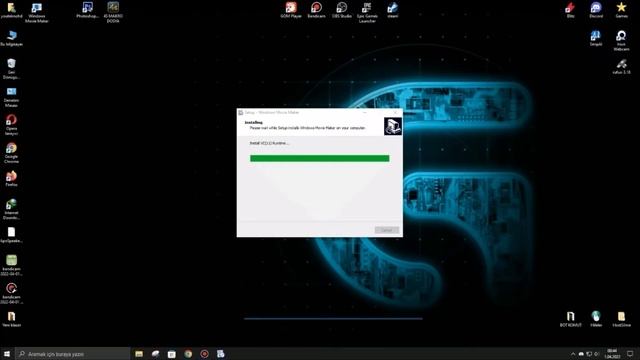Open the Iriun Webcam desktop shortcut

click(x=621, y=40)
